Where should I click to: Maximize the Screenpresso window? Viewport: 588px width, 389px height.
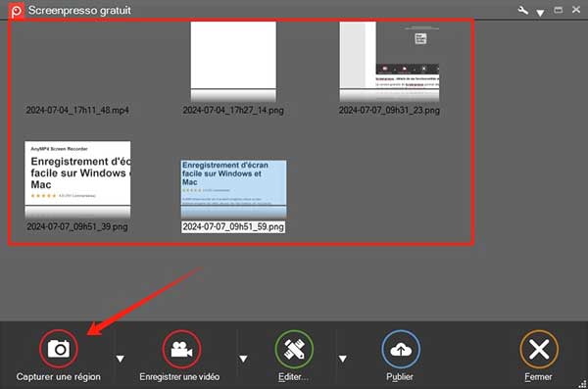[x=559, y=10]
